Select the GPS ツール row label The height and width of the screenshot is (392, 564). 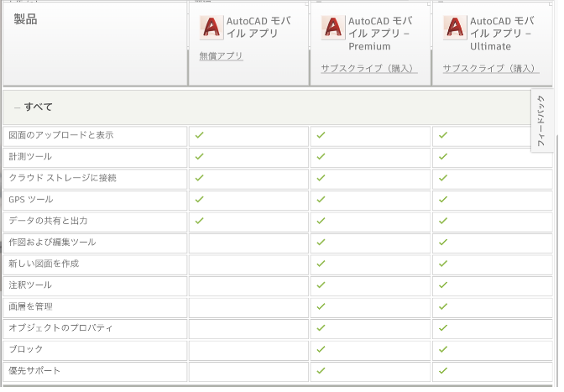pyautogui.click(x=31, y=200)
